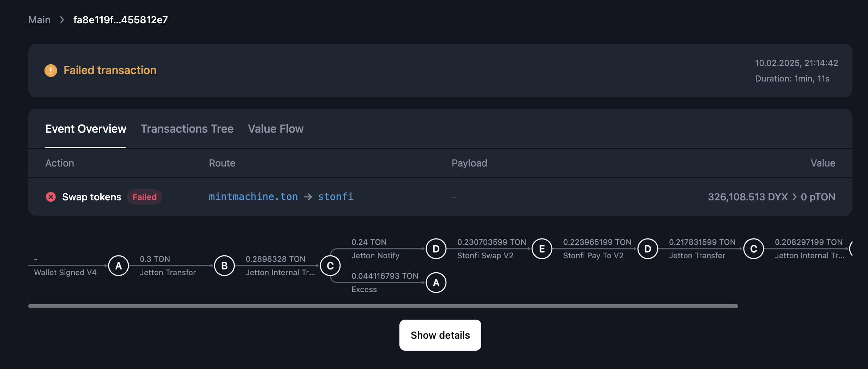Switch to the Transactions Tree tab
Viewport: 868px width, 369px height.
pos(187,129)
